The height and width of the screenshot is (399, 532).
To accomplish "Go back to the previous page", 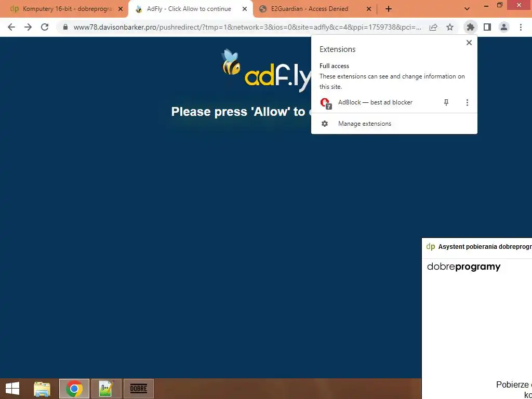I will pos(11,27).
